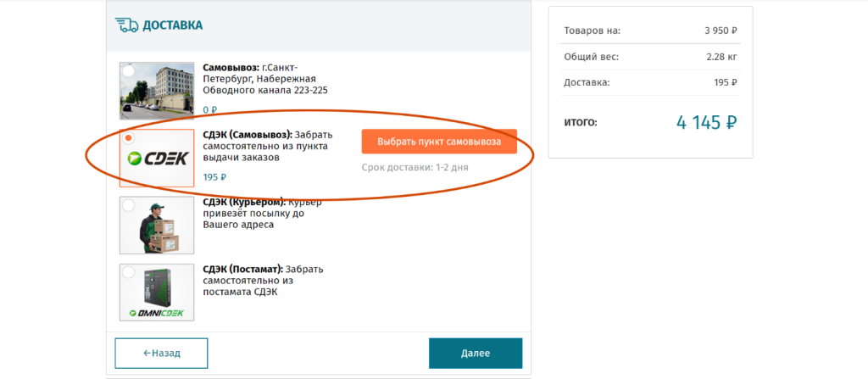Click the Товаров на: label
868x379 pixels.
(593, 31)
